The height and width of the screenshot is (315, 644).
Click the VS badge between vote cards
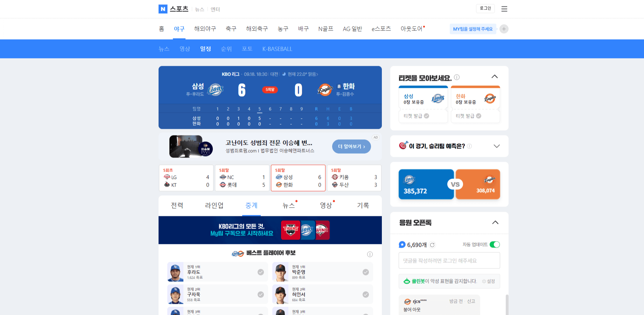pos(455,184)
